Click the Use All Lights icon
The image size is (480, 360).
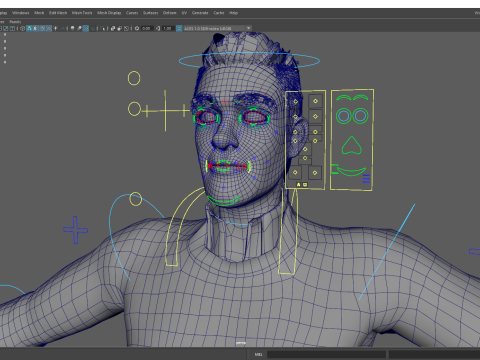pos(56,28)
